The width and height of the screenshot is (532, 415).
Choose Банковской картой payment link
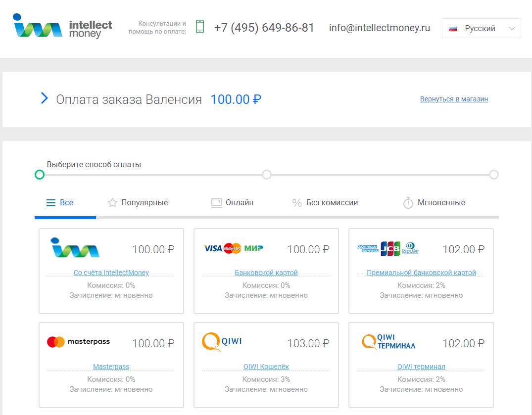(266, 273)
